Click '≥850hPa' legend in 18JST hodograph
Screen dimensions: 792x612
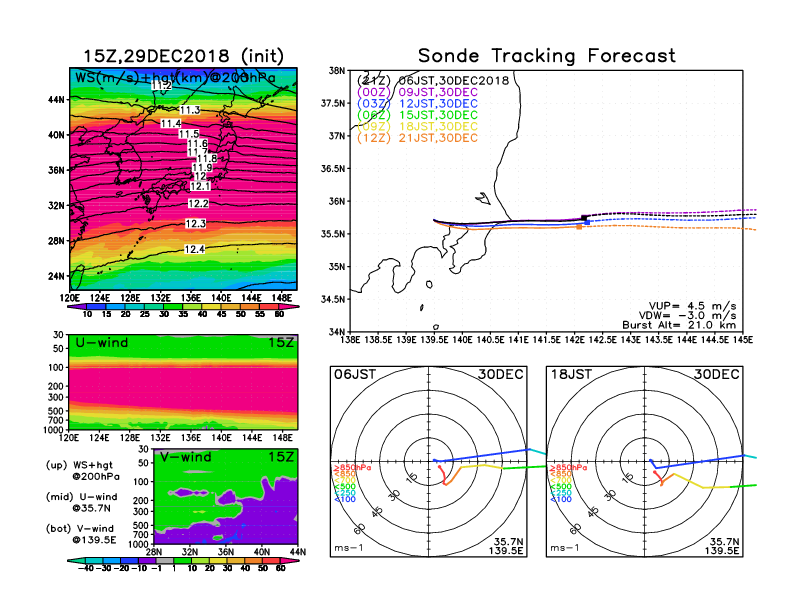[x=569, y=468]
